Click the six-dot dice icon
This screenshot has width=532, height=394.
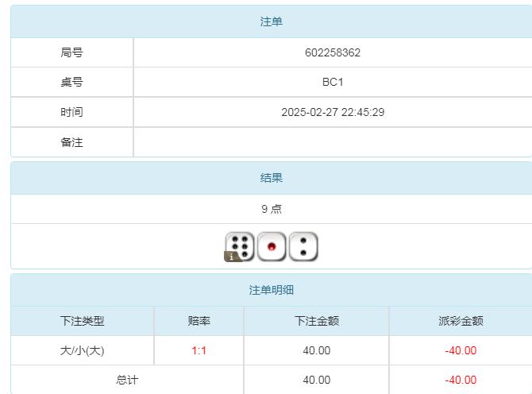(241, 246)
